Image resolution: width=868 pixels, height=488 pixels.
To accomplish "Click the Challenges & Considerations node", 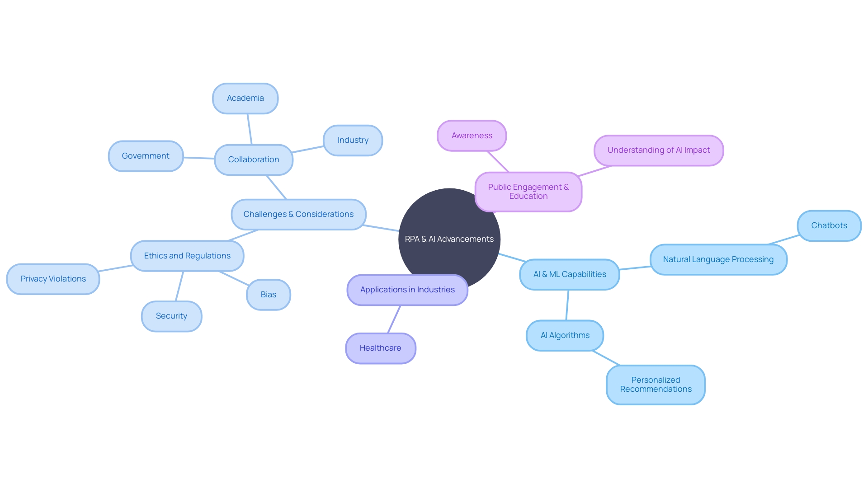I will pyautogui.click(x=298, y=213).
